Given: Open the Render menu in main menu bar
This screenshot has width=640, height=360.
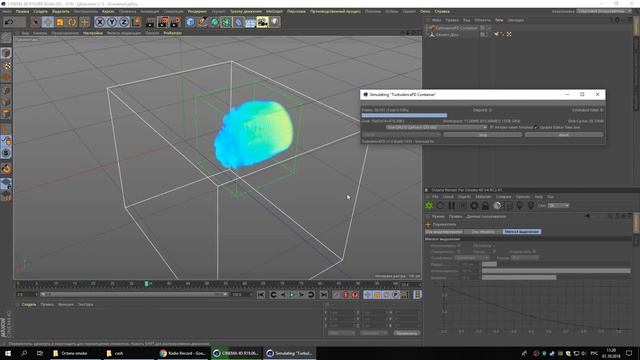Looking at the screenshot, I should point(197,11).
